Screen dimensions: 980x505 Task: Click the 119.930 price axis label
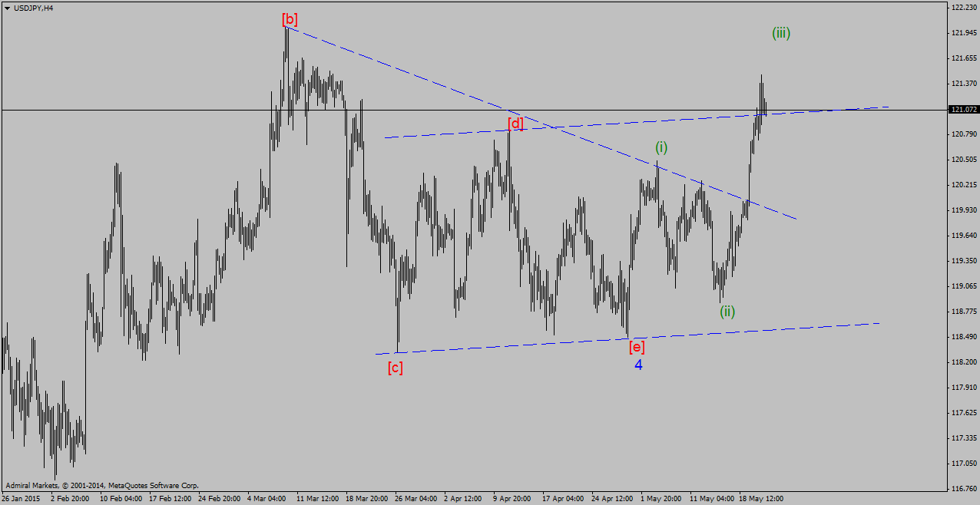coord(963,210)
